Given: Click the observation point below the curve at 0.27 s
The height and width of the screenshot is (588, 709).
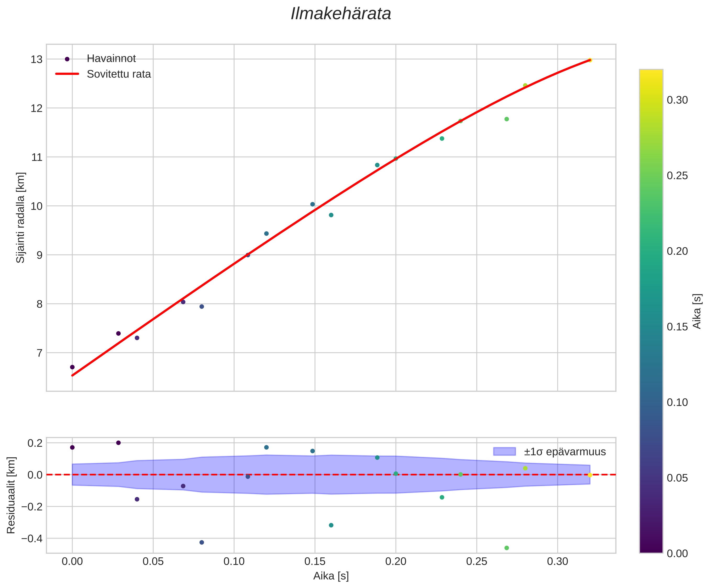Looking at the screenshot, I should [506, 119].
